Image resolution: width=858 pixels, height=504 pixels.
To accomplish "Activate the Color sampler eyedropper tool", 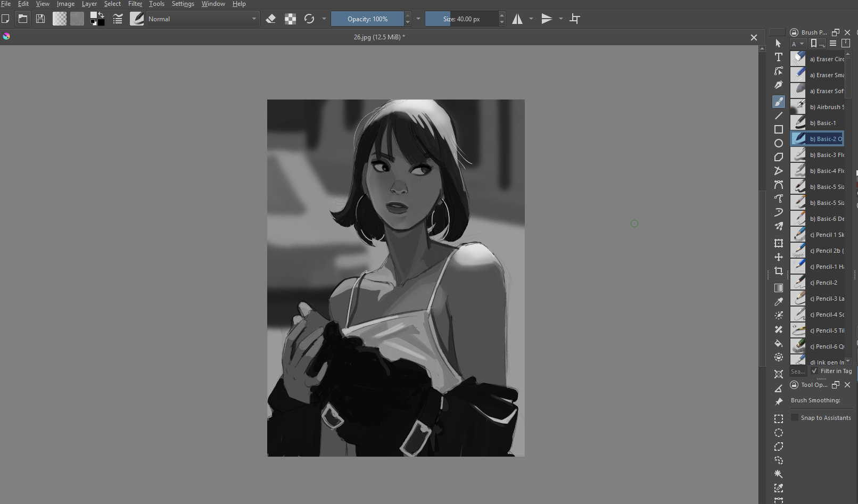I will (x=778, y=302).
